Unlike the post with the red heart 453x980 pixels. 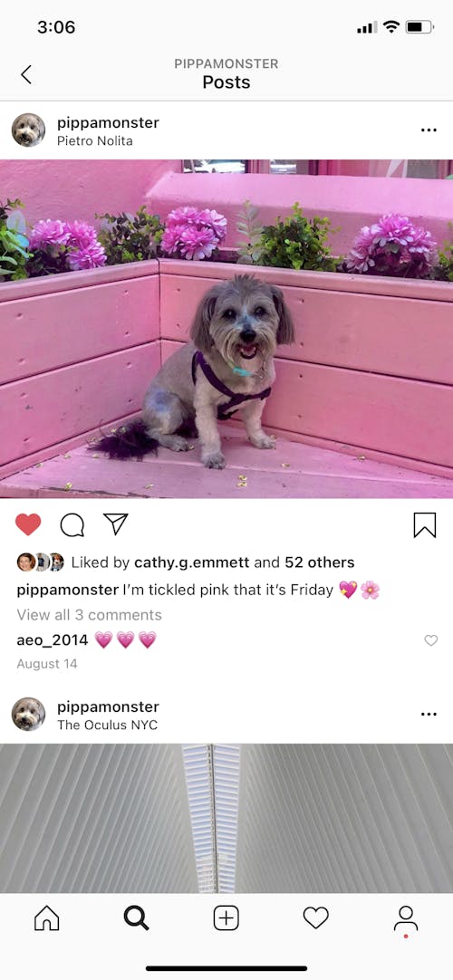(28, 524)
